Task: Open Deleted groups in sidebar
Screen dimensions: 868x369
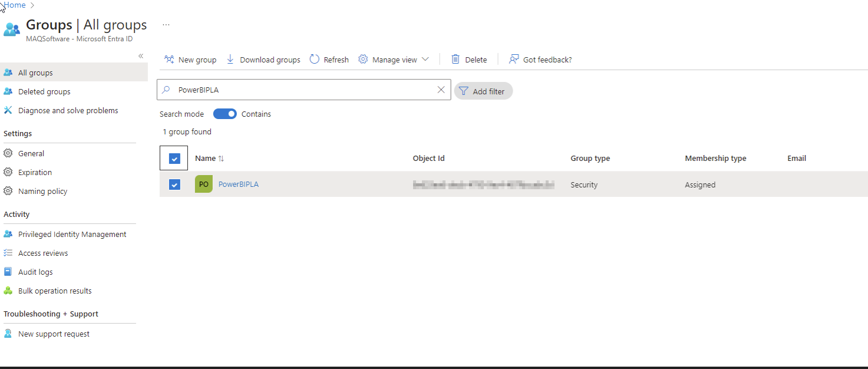Action: point(44,92)
